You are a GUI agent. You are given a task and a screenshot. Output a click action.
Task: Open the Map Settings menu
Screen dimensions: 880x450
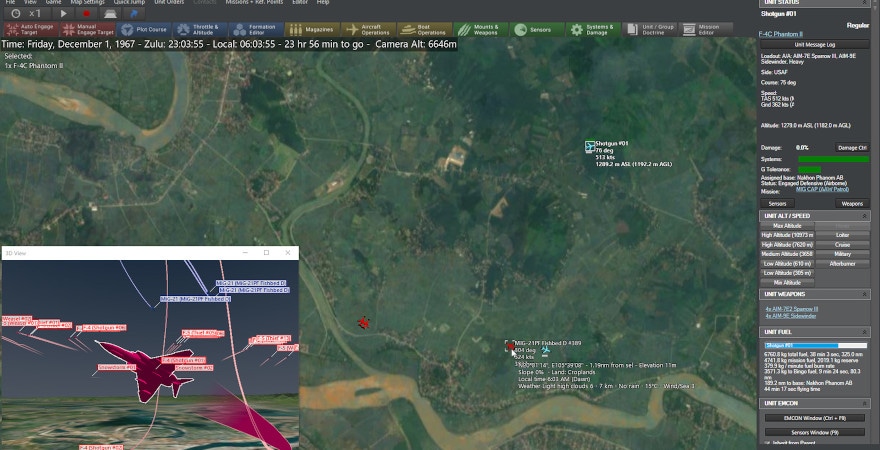point(88,2)
